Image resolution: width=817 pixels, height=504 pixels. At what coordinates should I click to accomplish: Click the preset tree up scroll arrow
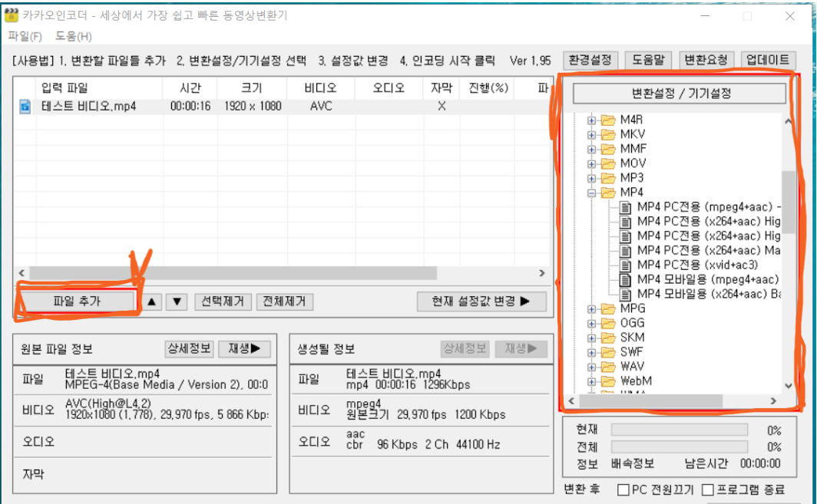click(789, 121)
